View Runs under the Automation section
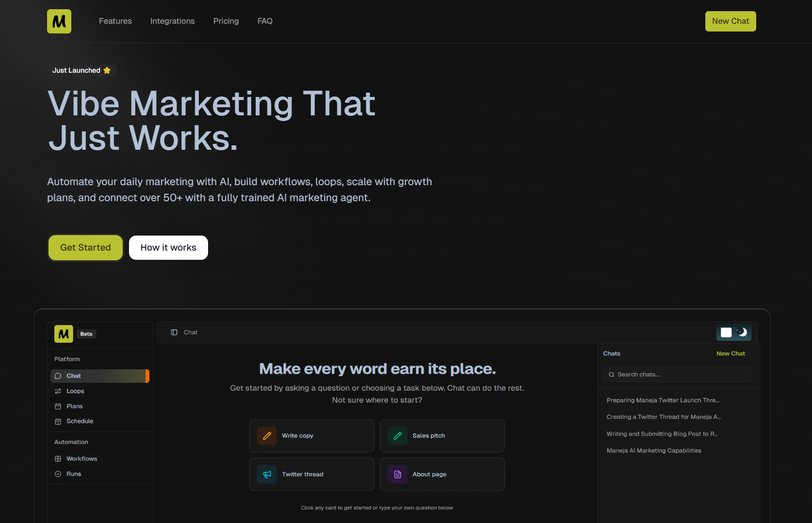Image resolution: width=812 pixels, height=523 pixels. pyautogui.click(x=74, y=474)
